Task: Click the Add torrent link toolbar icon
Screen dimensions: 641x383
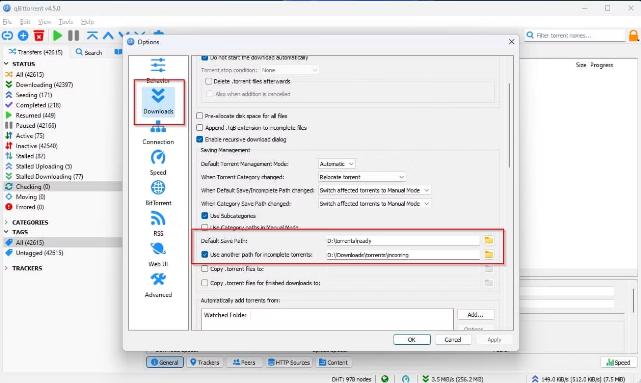Action: [x=7, y=36]
